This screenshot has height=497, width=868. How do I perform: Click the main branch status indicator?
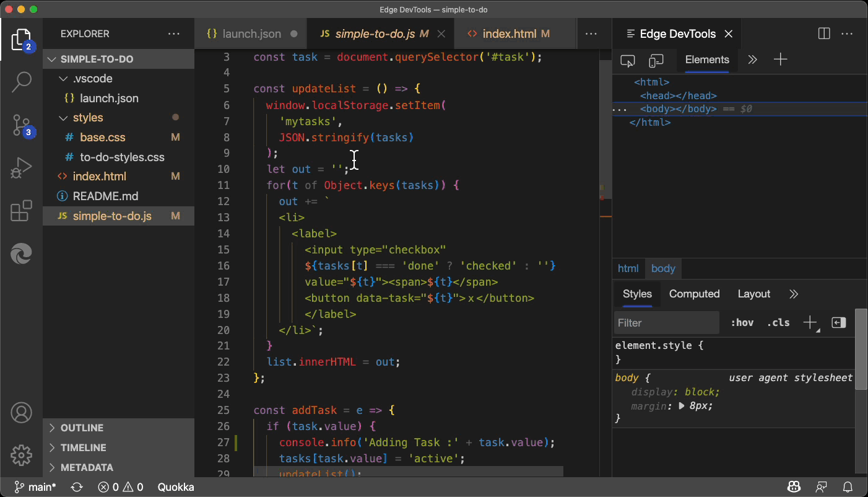click(x=36, y=487)
